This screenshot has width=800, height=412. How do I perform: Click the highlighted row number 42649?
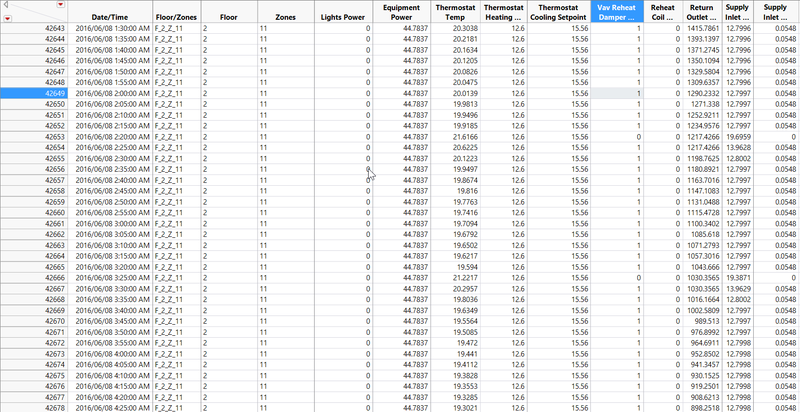[34, 93]
